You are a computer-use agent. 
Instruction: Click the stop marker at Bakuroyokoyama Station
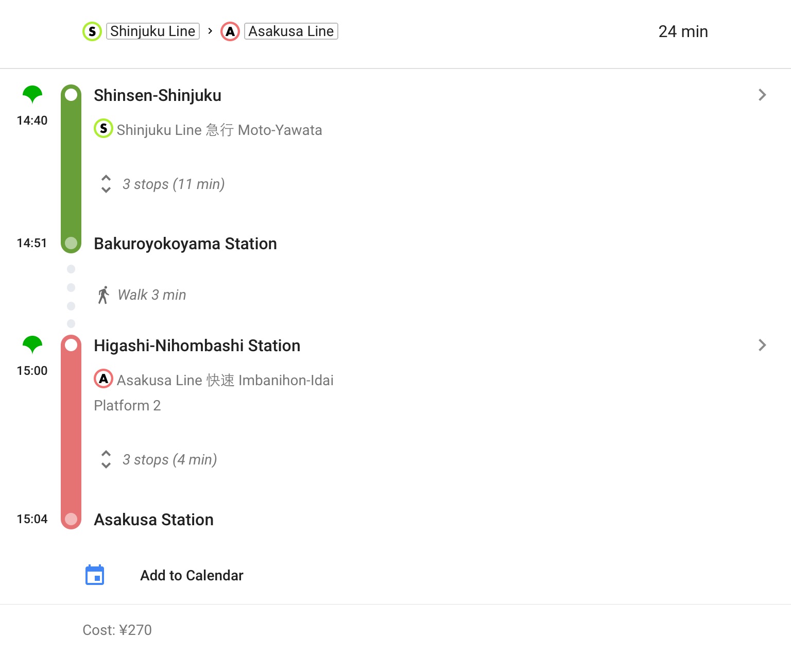click(71, 243)
